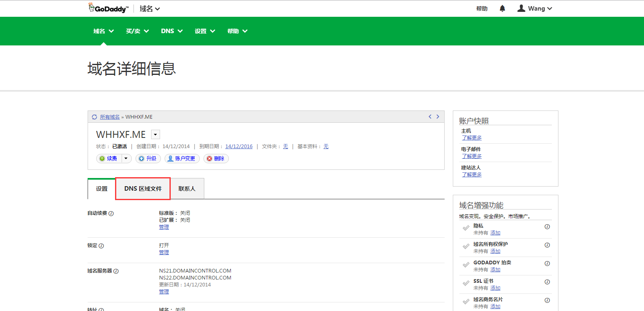Switch to the 设置 tab
Image resolution: width=644 pixels, height=311 pixels.
(x=102, y=189)
